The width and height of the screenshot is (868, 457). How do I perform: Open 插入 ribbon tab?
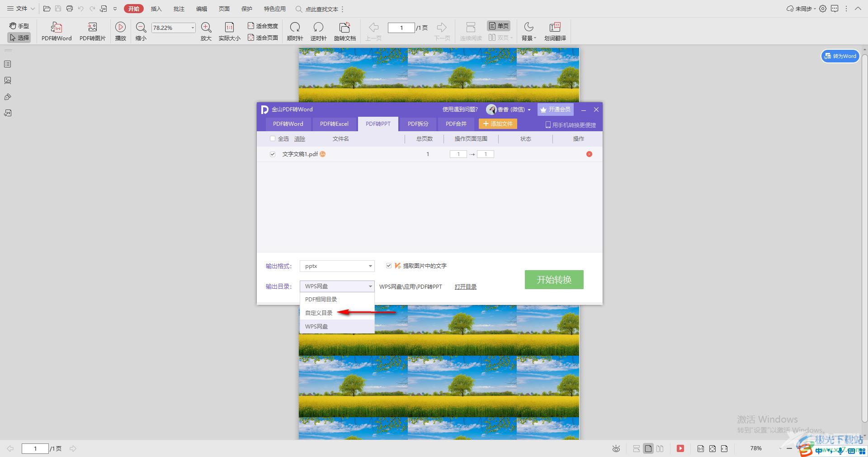click(x=156, y=9)
